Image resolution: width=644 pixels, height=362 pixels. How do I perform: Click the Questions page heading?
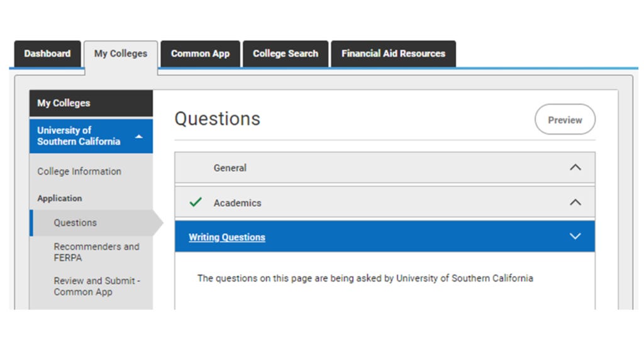tap(217, 119)
